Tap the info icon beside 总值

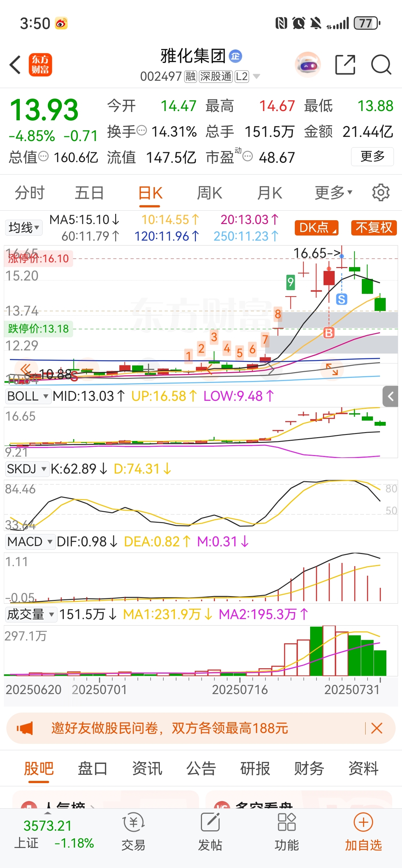[x=43, y=156]
